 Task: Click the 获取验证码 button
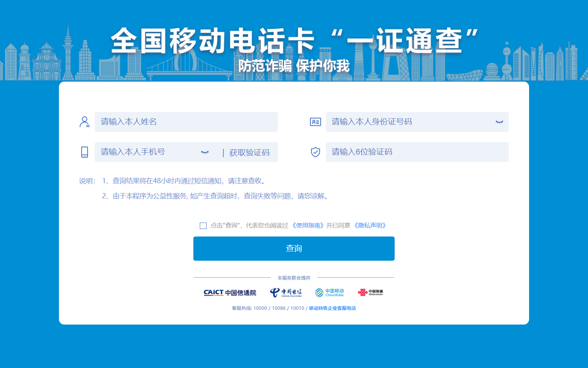pyautogui.click(x=249, y=152)
